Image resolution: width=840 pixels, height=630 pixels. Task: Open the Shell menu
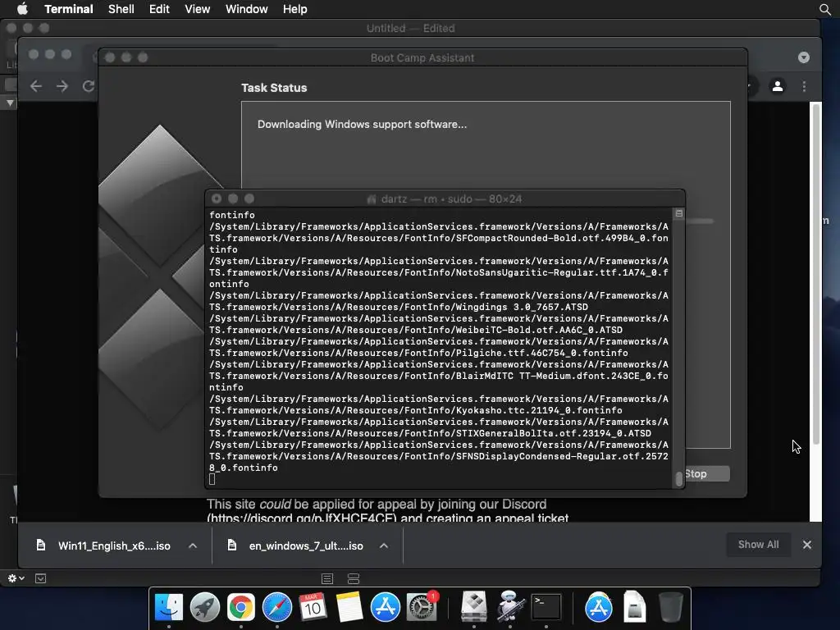click(x=121, y=9)
